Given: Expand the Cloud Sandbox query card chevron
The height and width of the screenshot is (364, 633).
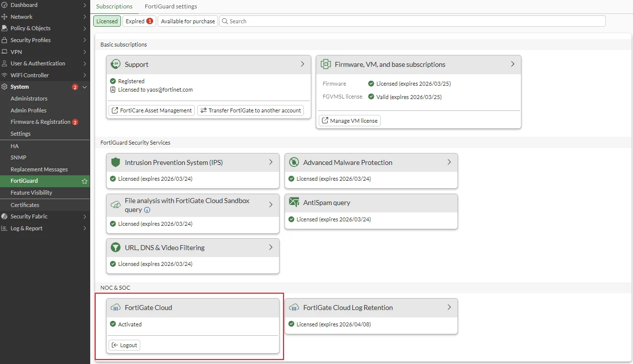Looking at the screenshot, I should [271, 205].
